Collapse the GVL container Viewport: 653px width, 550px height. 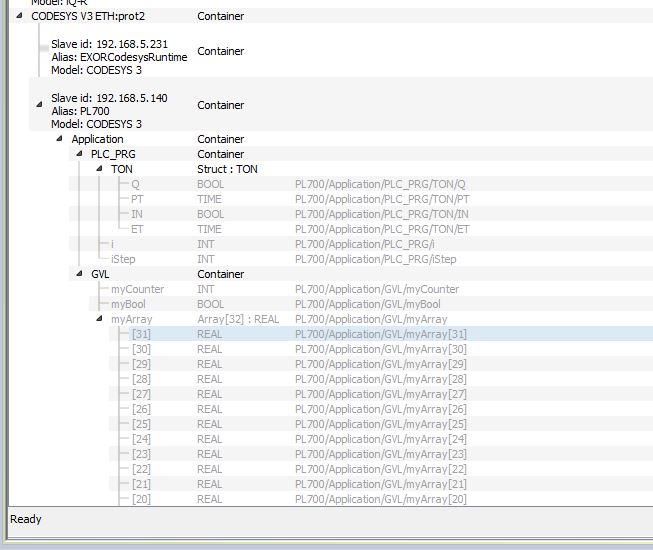pos(79,274)
